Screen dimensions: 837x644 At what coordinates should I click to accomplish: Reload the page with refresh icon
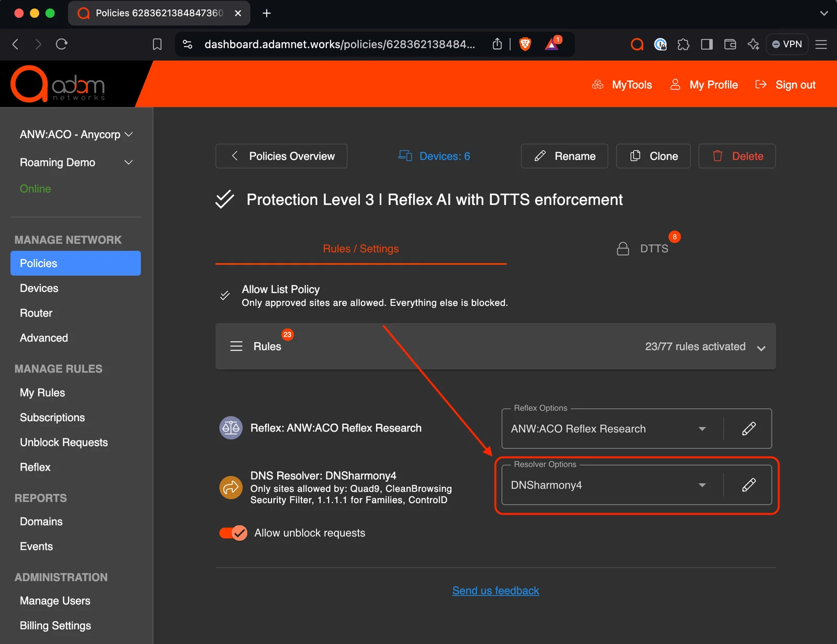(x=62, y=44)
